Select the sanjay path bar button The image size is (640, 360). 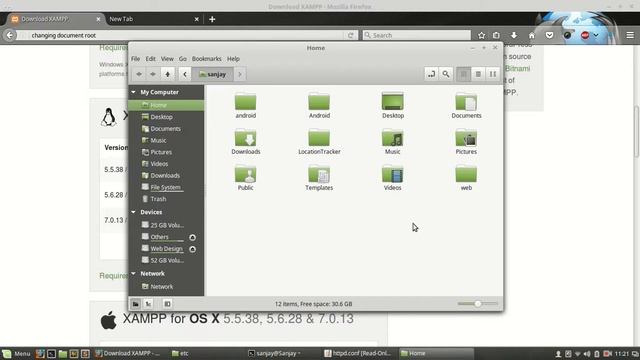coord(213,74)
